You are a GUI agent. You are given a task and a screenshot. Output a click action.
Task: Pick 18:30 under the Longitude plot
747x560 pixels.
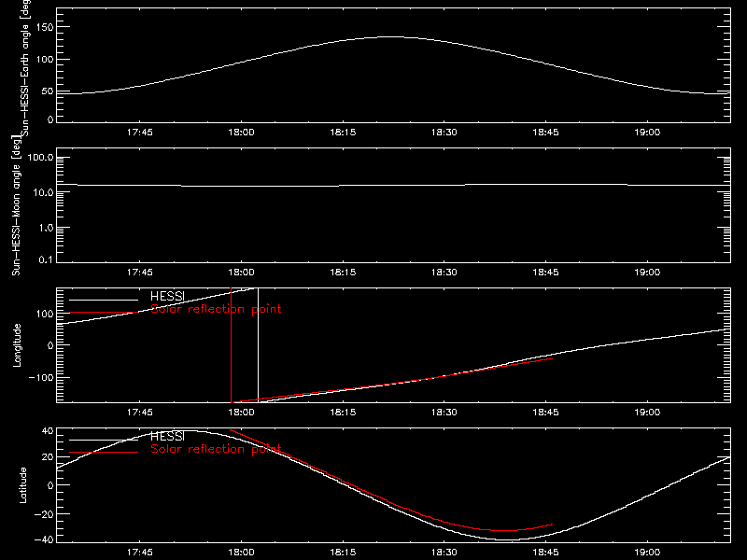[x=444, y=413]
